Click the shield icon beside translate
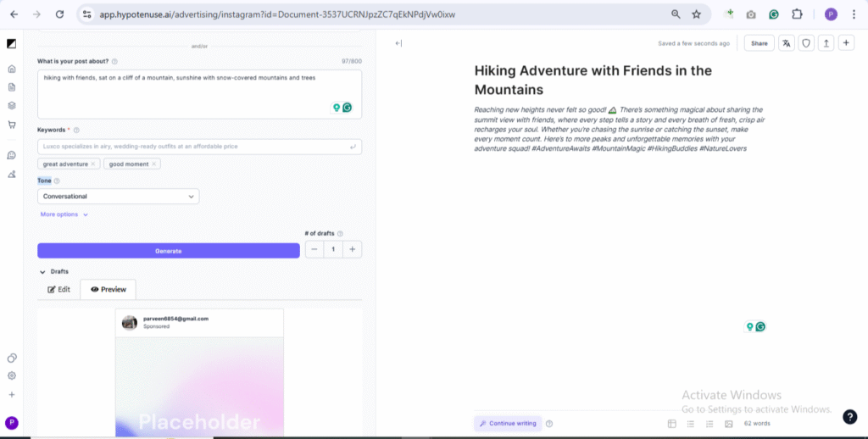This screenshot has height=439, width=868. coord(806,43)
